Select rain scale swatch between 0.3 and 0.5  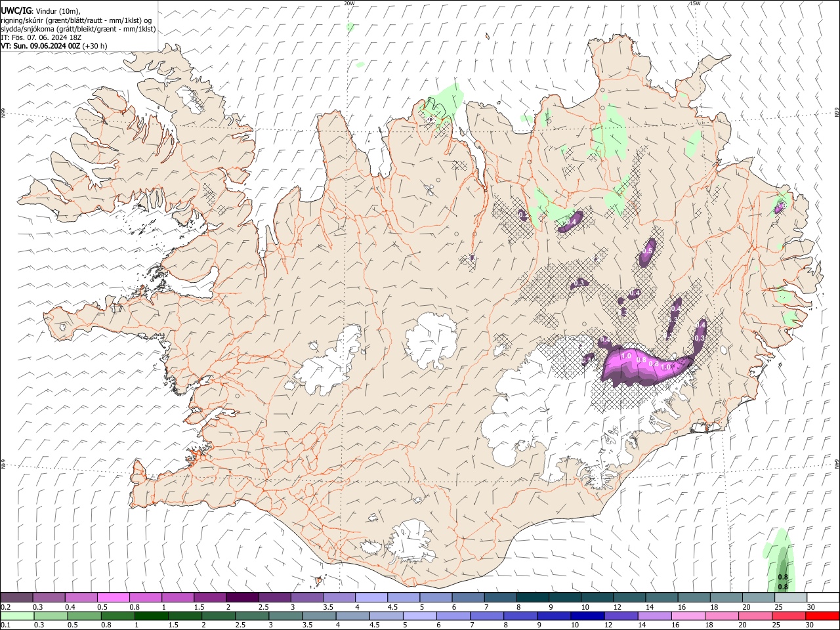tap(51, 616)
